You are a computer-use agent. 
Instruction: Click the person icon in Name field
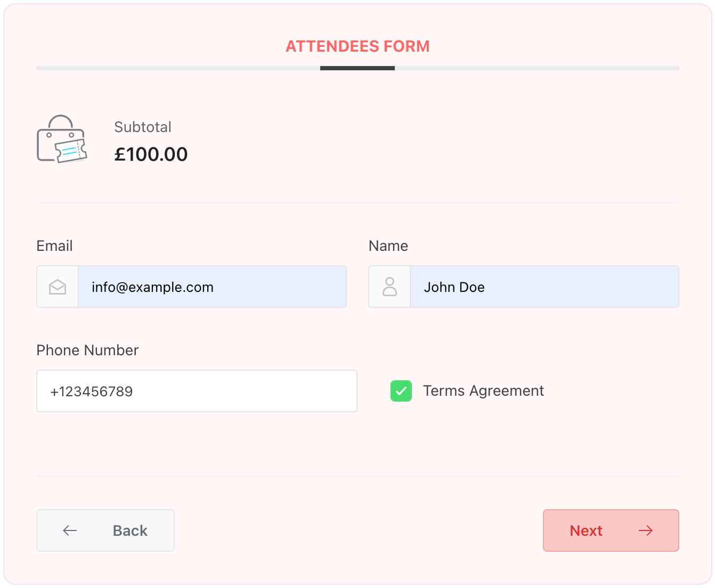(x=389, y=287)
